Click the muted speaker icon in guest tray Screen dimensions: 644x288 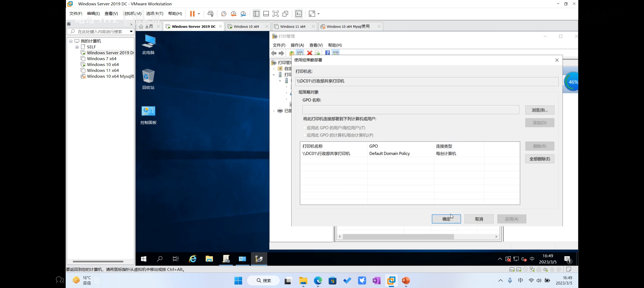(x=524, y=259)
